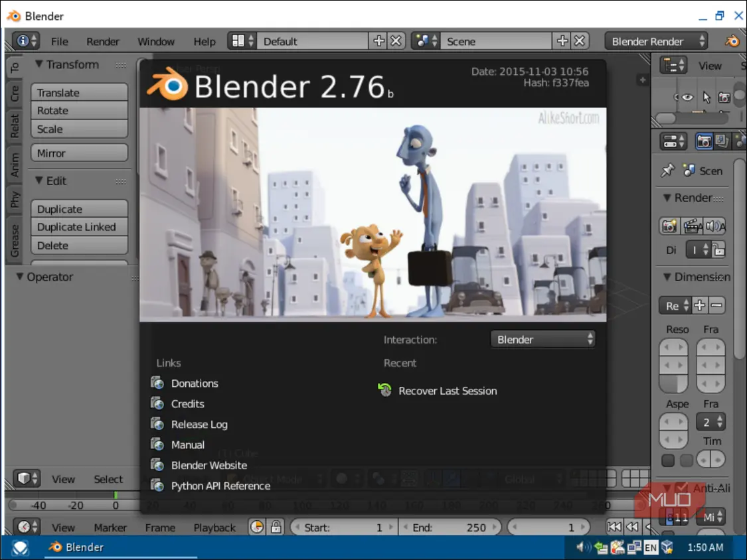747x560 pixels.
Task: Delete the current Scene
Action: (579, 41)
